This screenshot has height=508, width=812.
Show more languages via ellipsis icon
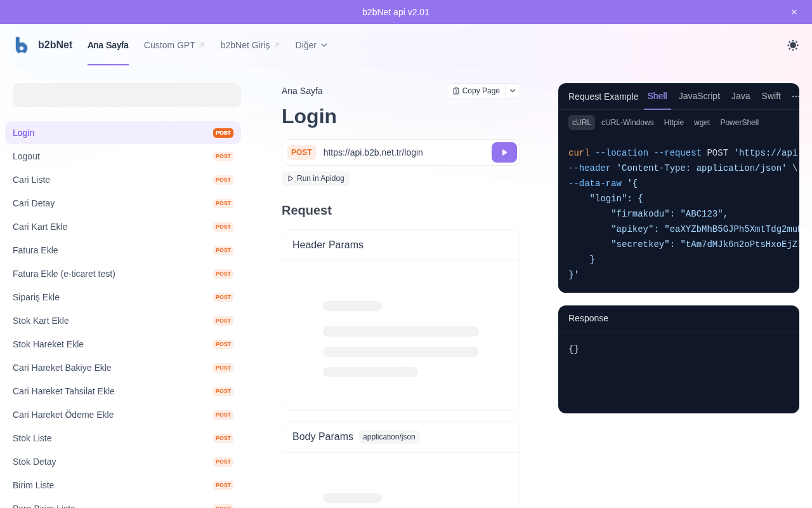pos(796,97)
